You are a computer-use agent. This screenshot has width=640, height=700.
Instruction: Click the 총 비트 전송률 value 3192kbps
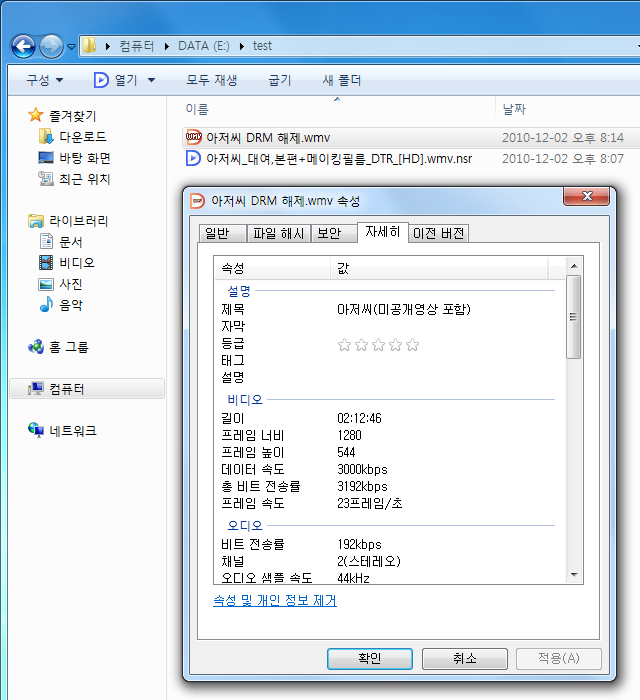point(362,486)
